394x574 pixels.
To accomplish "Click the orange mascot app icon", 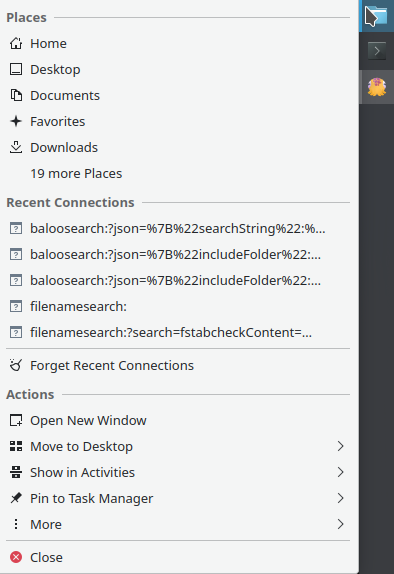I will coord(377,87).
